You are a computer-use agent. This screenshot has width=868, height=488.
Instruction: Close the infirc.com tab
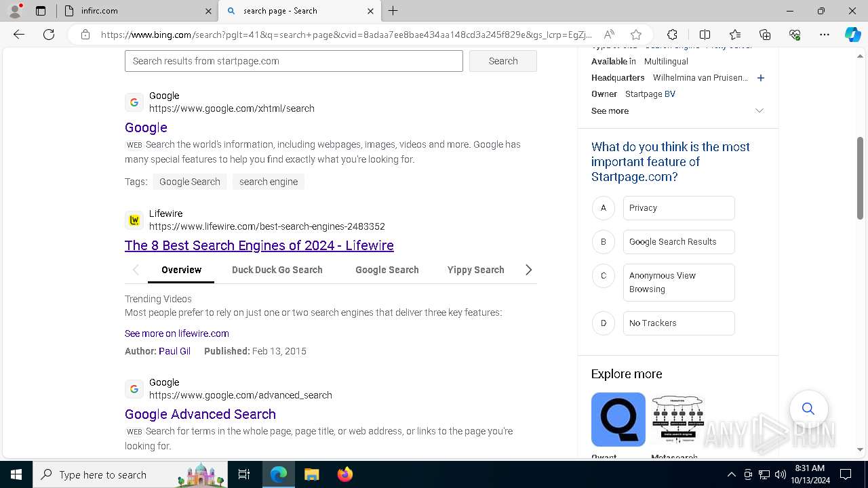(x=208, y=11)
